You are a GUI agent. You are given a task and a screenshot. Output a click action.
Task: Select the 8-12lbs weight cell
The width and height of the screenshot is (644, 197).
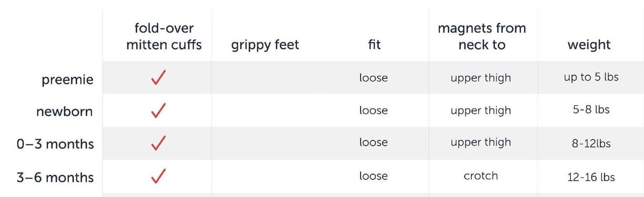pyautogui.click(x=591, y=144)
